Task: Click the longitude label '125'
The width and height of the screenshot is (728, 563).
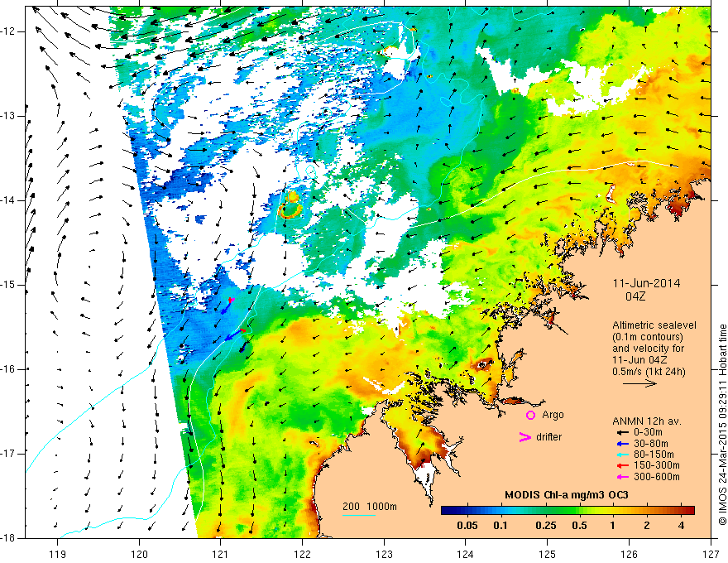Action: (x=548, y=554)
